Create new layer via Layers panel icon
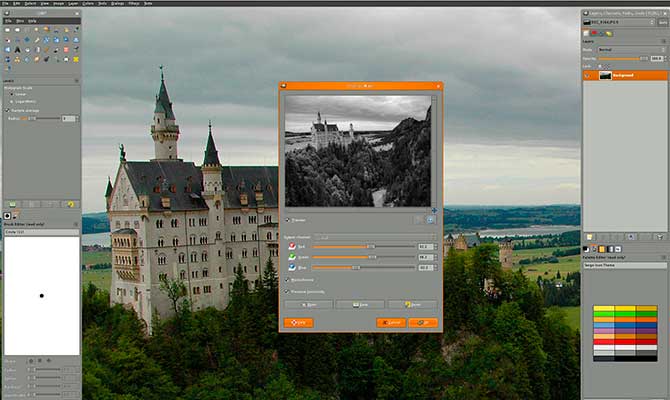The image size is (670, 400). 589,237
